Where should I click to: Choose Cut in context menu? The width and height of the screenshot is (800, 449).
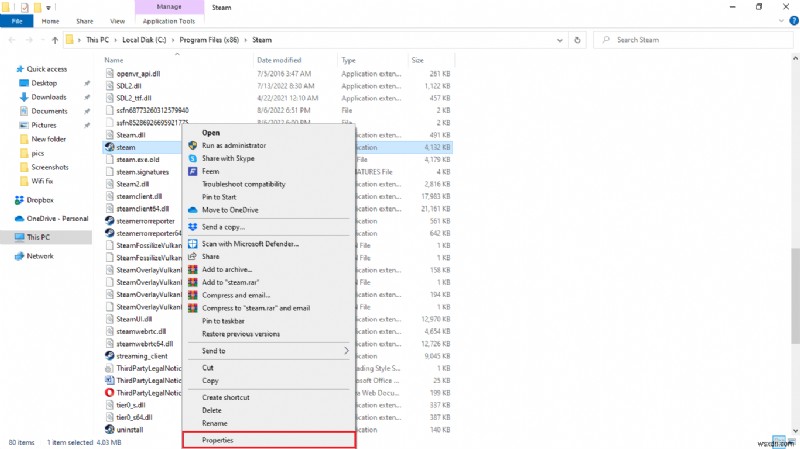tap(269, 367)
